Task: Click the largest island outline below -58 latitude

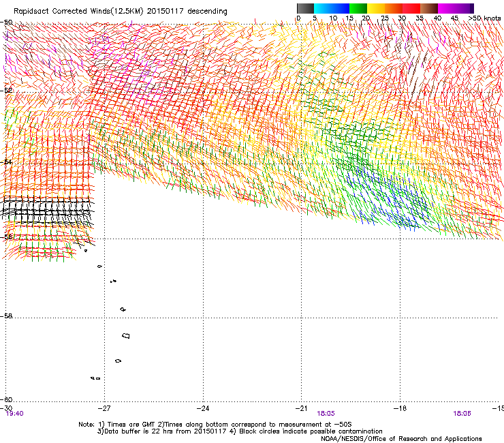Action: pos(126,336)
